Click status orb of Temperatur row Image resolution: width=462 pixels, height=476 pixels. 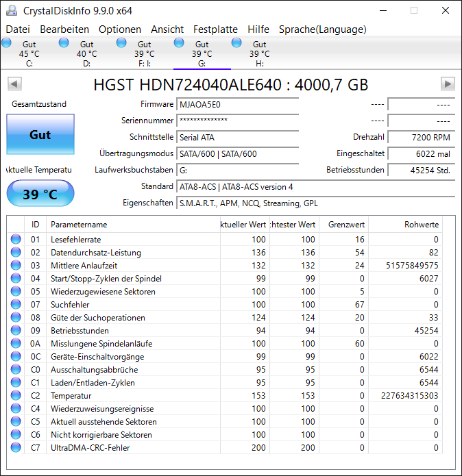(16, 395)
